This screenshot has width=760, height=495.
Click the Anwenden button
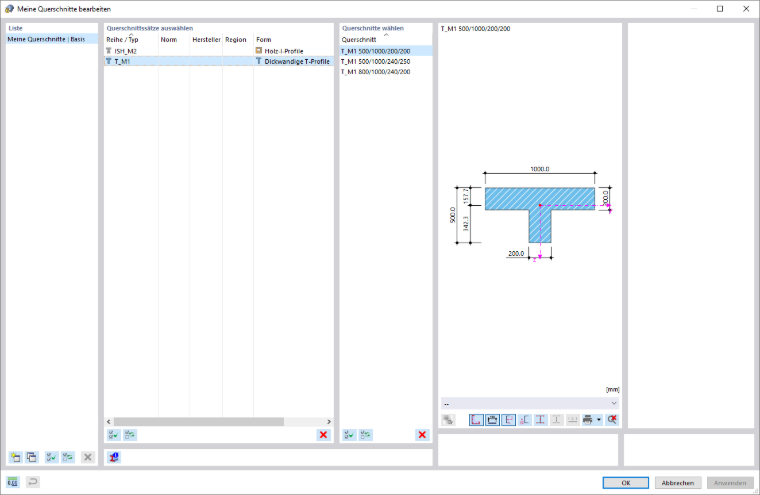point(730,483)
